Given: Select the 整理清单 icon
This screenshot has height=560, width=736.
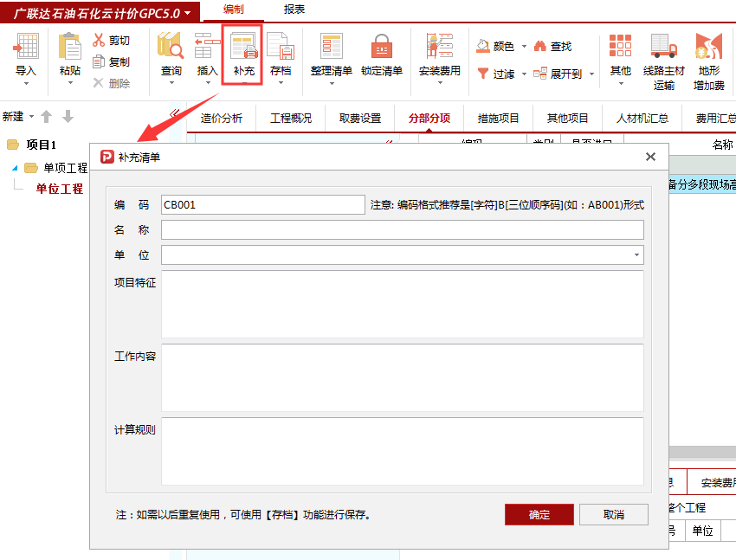Looking at the screenshot, I should coord(332,48).
